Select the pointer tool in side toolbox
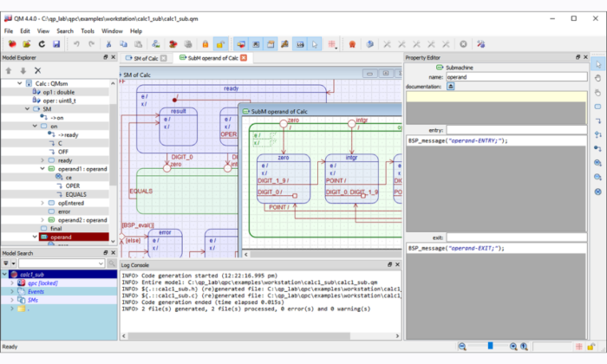607x364 pixels. pos(598,64)
